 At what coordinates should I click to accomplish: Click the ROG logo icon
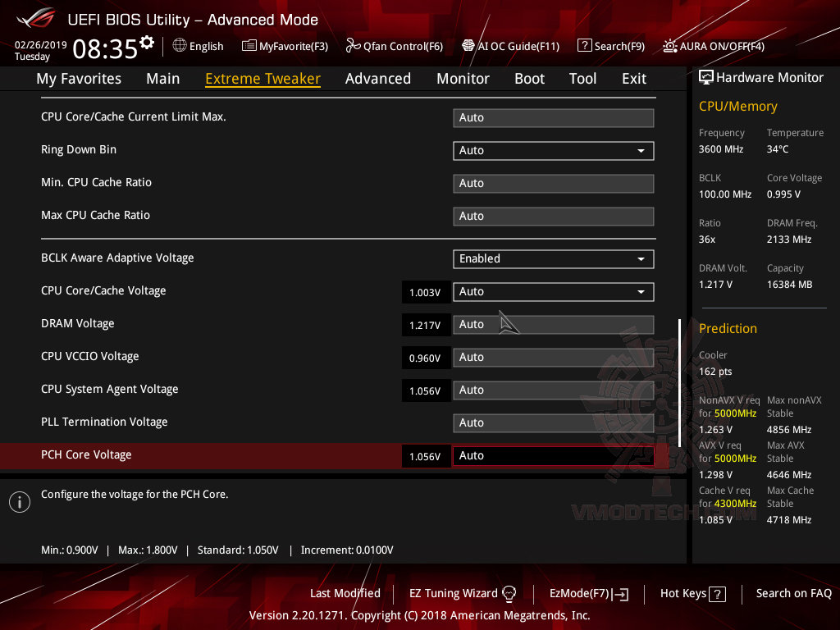coord(36,19)
